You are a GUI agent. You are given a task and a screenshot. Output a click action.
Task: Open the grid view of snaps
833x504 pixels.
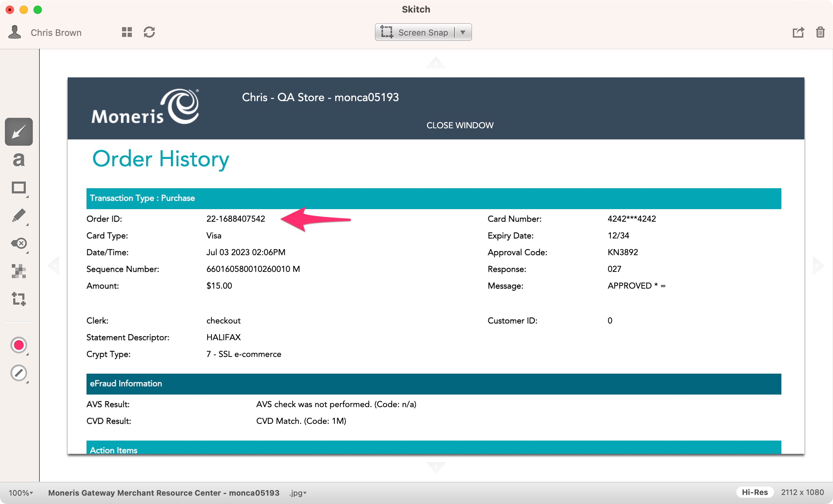point(127,32)
